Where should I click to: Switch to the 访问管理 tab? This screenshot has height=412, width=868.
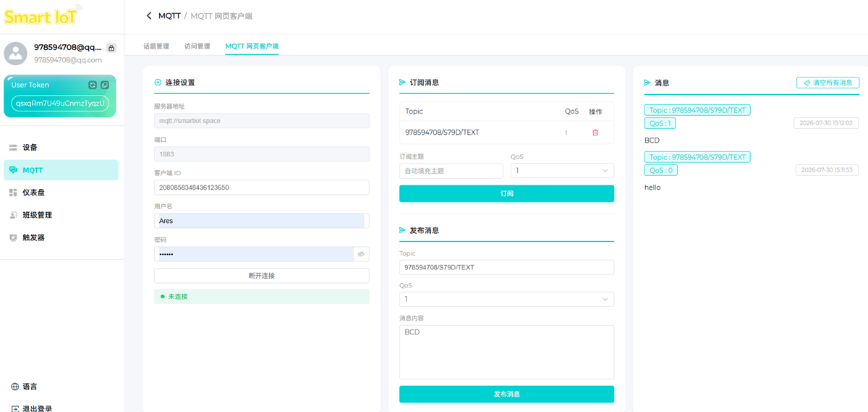197,46
